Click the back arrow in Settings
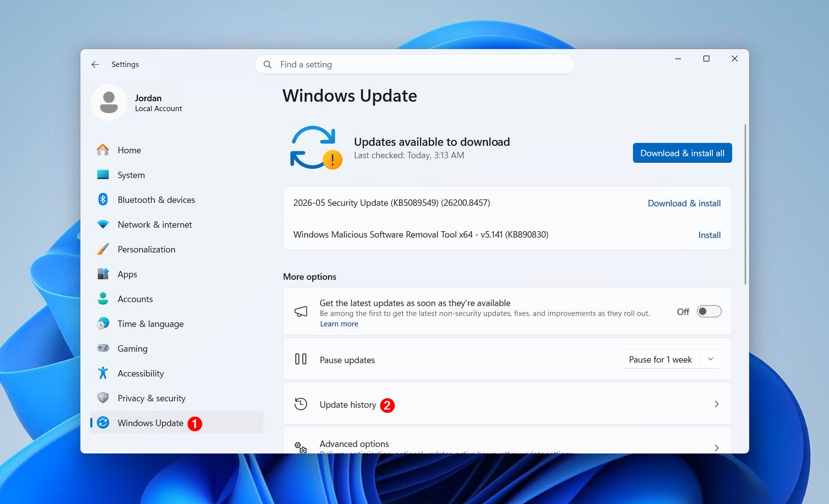Viewport: 829px width, 504px height. coord(95,64)
